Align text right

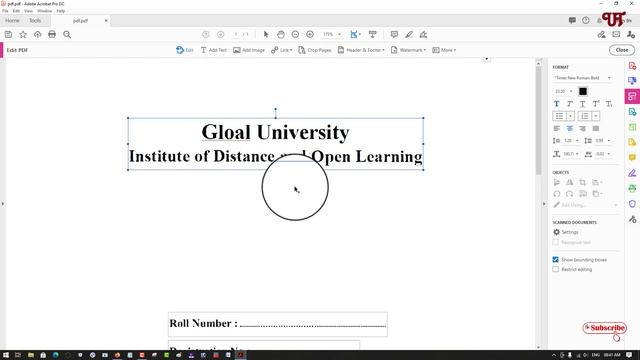pos(583,129)
